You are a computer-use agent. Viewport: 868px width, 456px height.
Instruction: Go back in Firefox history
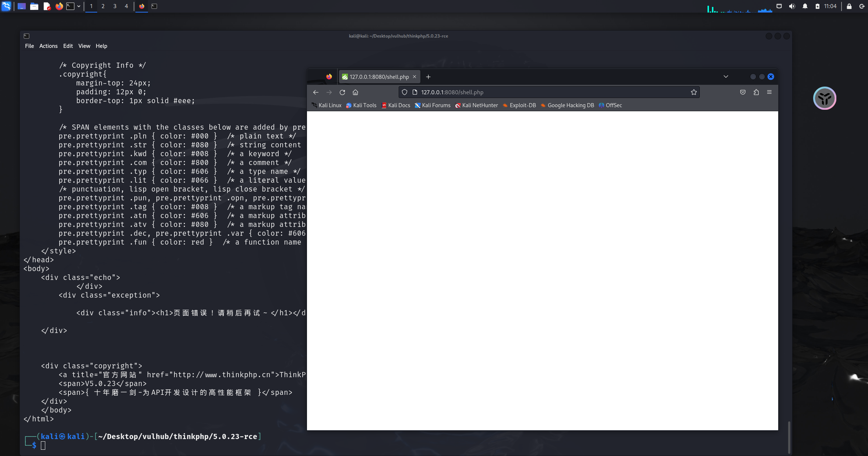point(316,92)
